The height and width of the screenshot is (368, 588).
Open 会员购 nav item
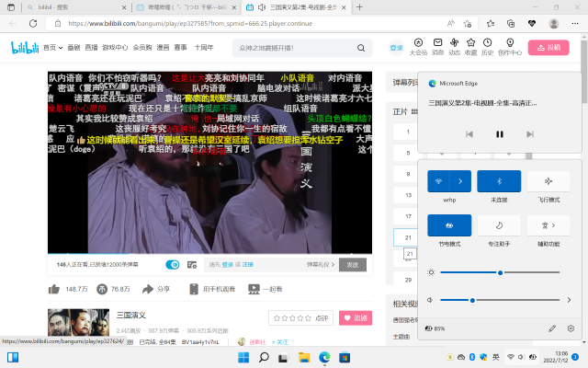tap(142, 48)
